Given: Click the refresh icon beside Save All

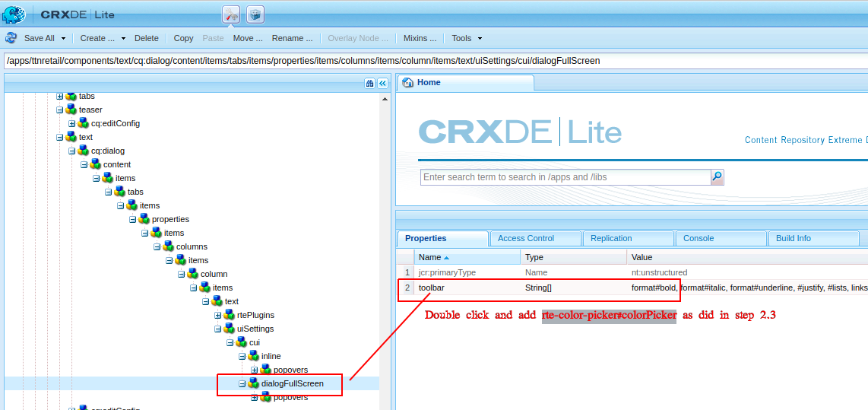Looking at the screenshot, I should point(11,38).
